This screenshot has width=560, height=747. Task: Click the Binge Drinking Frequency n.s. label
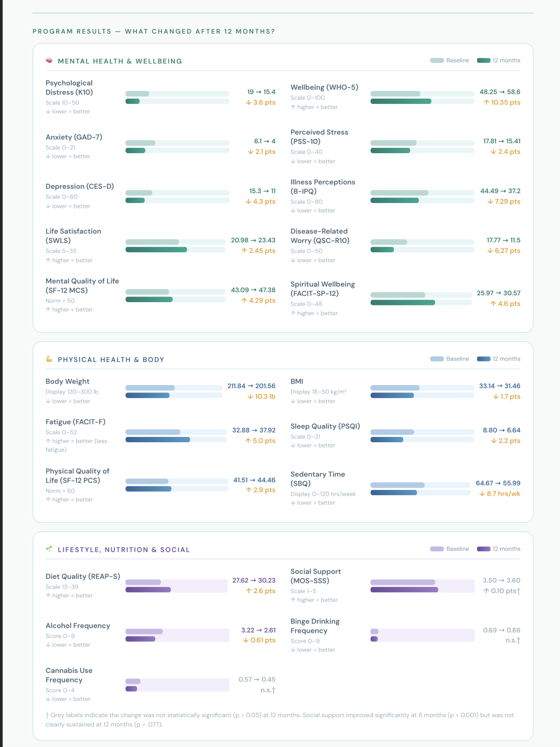pos(513,641)
